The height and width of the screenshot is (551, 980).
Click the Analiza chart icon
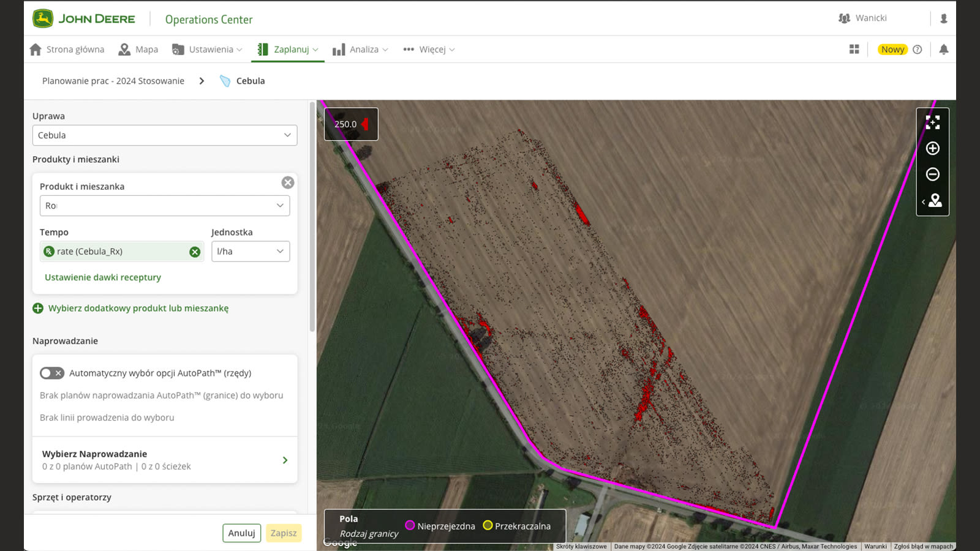[338, 49]
